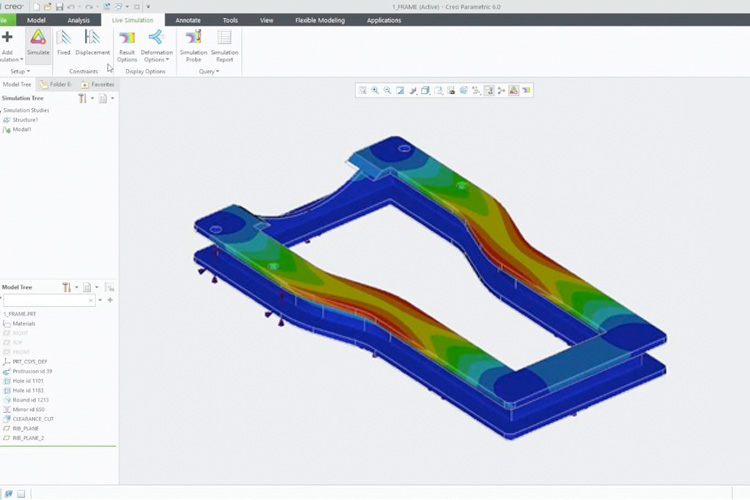This screenshot has width=750, height=500.
Task: Select the Displacement constraint tool
Action: click(92, 43)
